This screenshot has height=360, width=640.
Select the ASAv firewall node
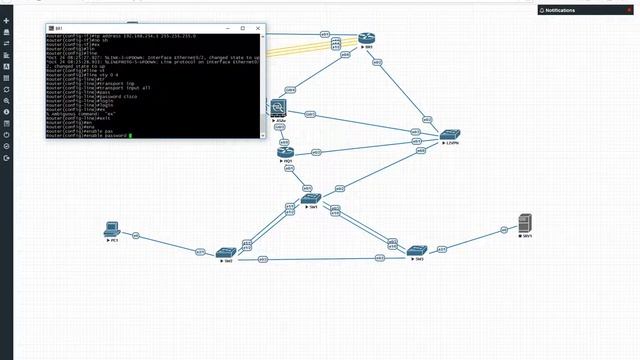pyautogui.click(x=278, y=108)
